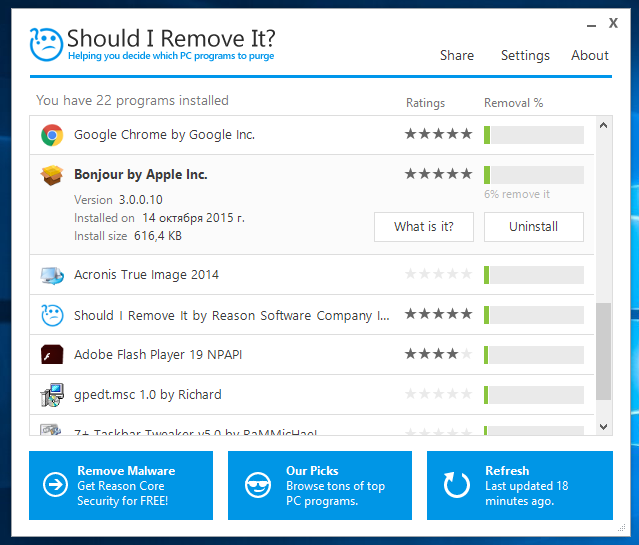Click the gpedt.msc installer icon
Screen dimensions: 639x545
52,395
